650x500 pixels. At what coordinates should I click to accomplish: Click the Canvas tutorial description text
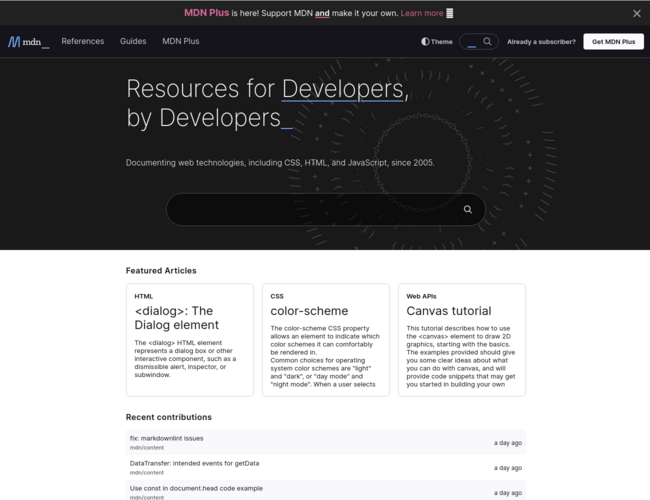click(x=461, y=356)
